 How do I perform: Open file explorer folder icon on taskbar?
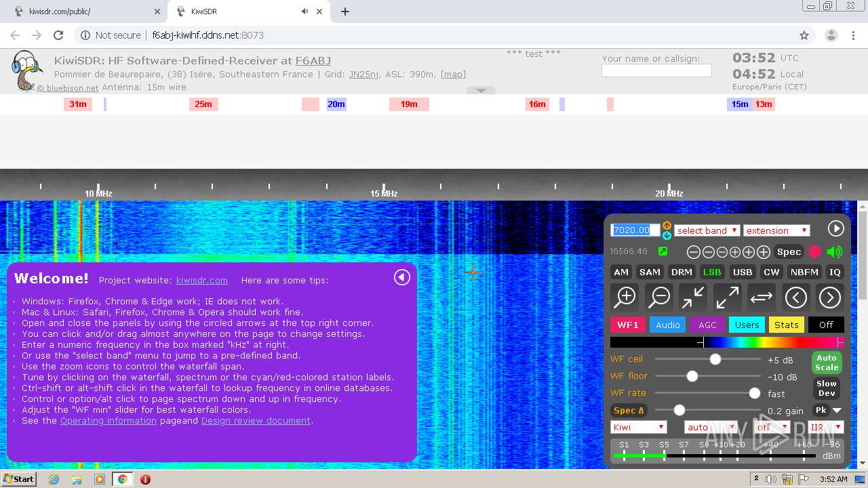click(x=77, y=479)
